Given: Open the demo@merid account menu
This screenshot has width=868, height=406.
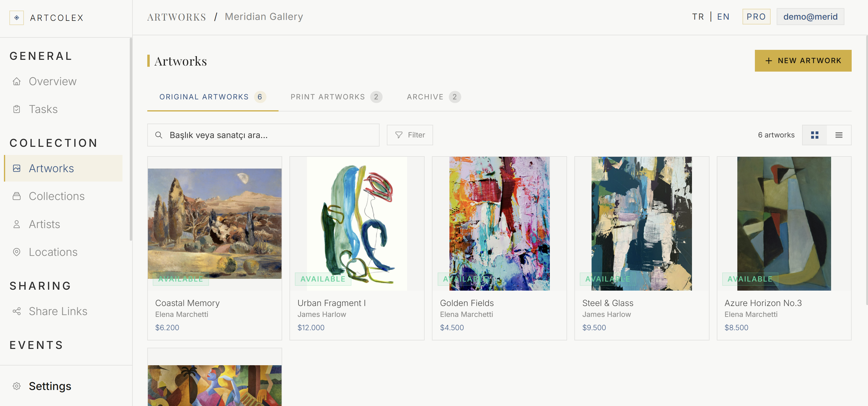Looking at the screenshot, I should click(x=810, y=17).
